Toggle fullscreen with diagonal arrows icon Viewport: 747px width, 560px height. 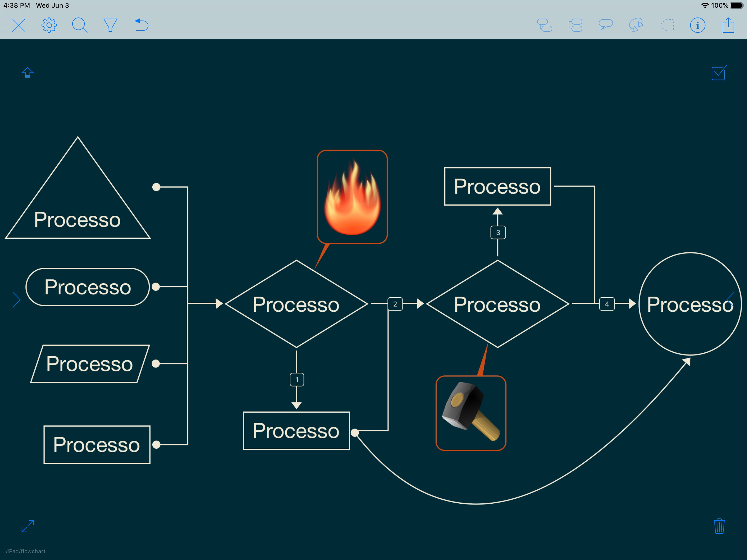pos(28,526)
